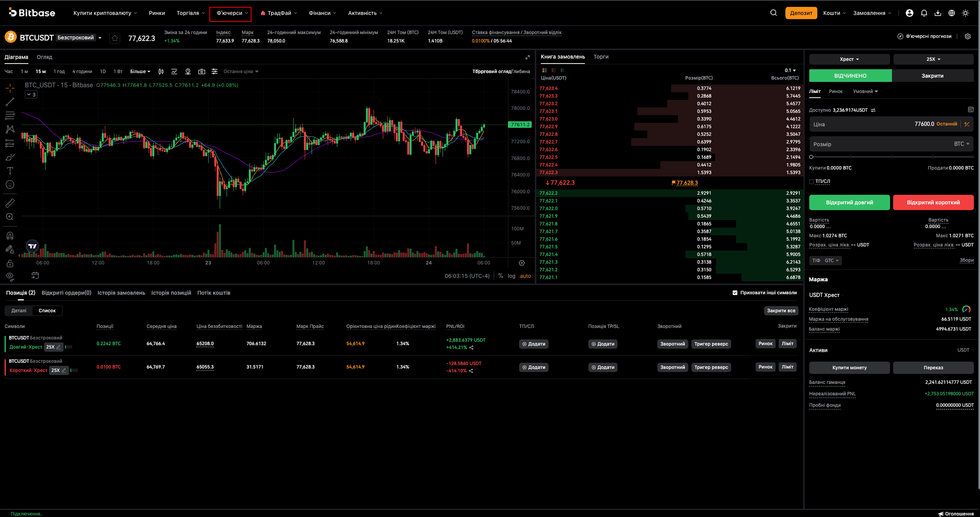Edit the 25X leverage on short position

point(64,370)
